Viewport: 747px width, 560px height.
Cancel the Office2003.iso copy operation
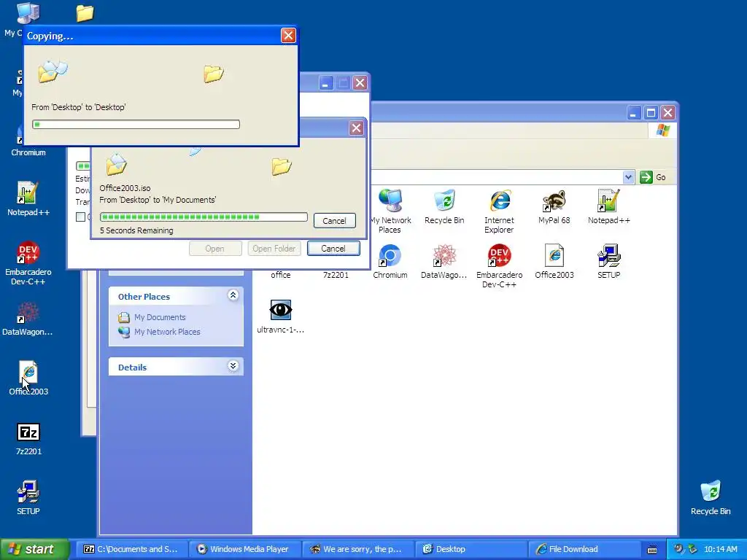[x=334, y=221]
